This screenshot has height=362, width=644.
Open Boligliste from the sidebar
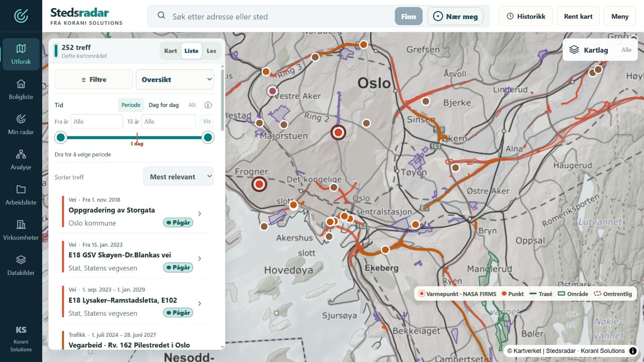pos(21,89)
